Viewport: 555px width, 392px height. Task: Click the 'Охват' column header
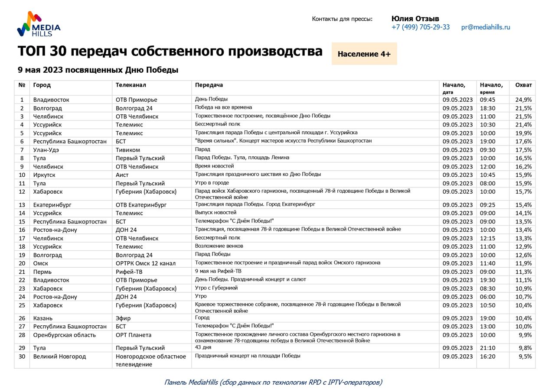coord(523,85)
